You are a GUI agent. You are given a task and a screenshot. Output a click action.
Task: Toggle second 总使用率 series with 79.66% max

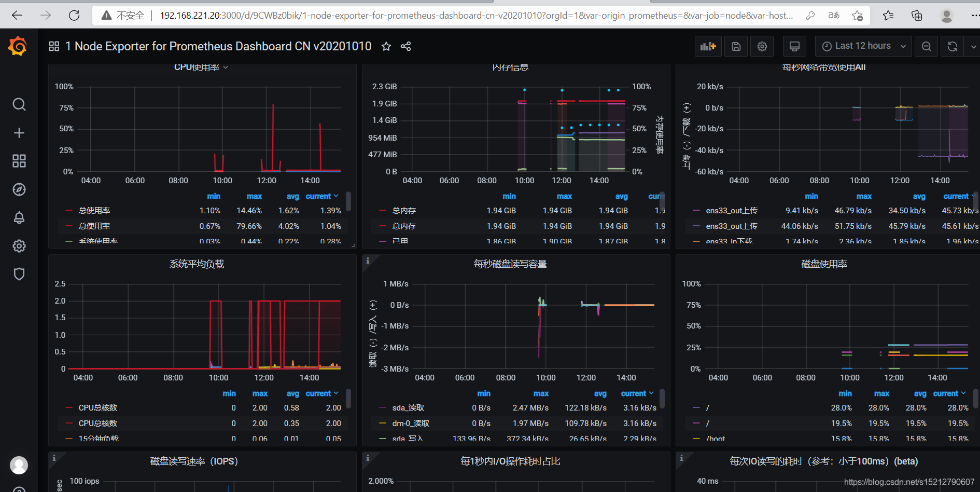click(94, 226)
